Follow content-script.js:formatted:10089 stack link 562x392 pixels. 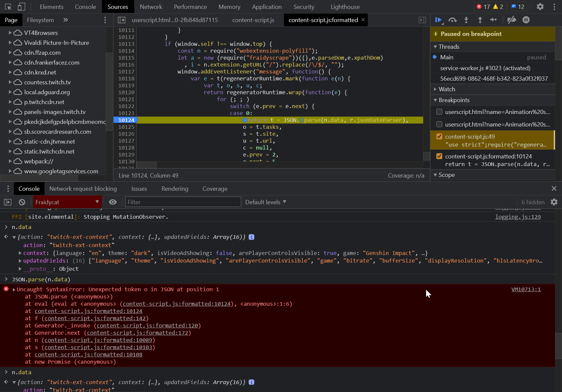(x=98, y=340)
